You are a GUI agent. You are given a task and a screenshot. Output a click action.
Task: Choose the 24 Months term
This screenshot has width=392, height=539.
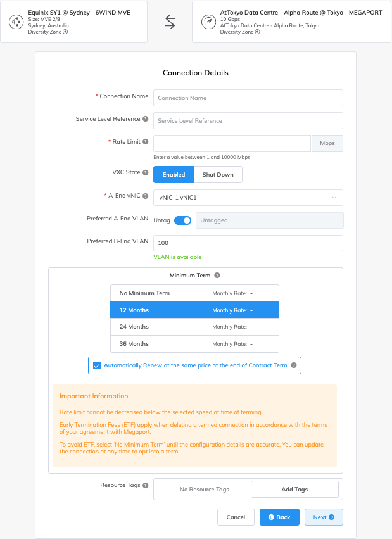pos(194,327)
